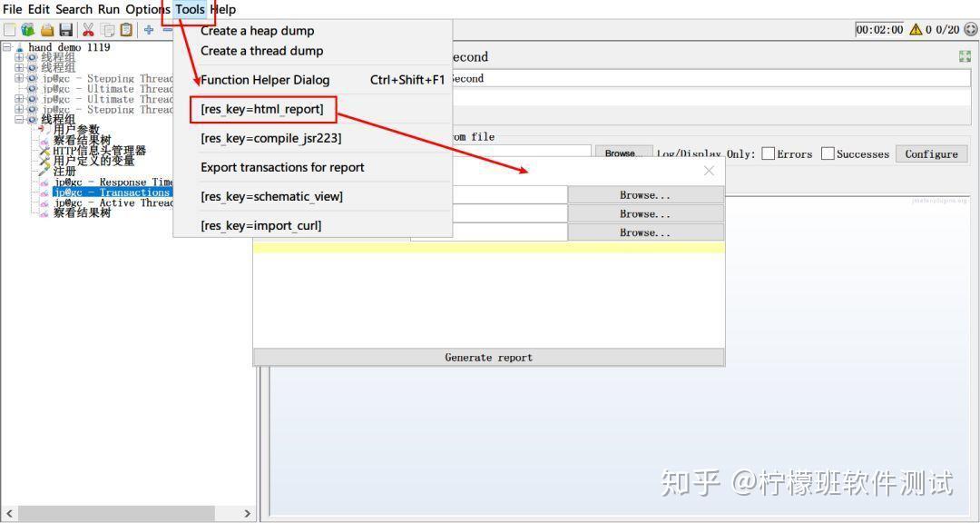The height and width of the screenshot is (523, 980).
Task: Open a file via the open folder icon
Action: click(47, 29)
